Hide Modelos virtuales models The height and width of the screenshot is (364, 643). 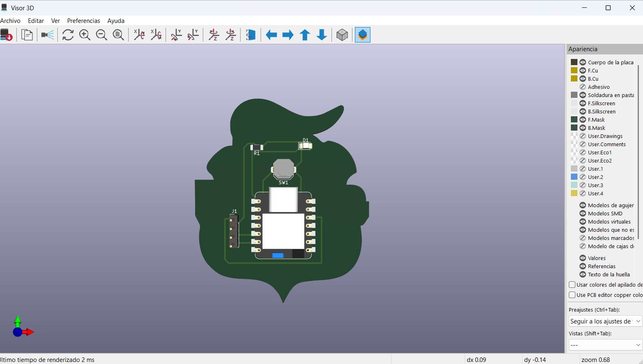(x=583, y=222)
